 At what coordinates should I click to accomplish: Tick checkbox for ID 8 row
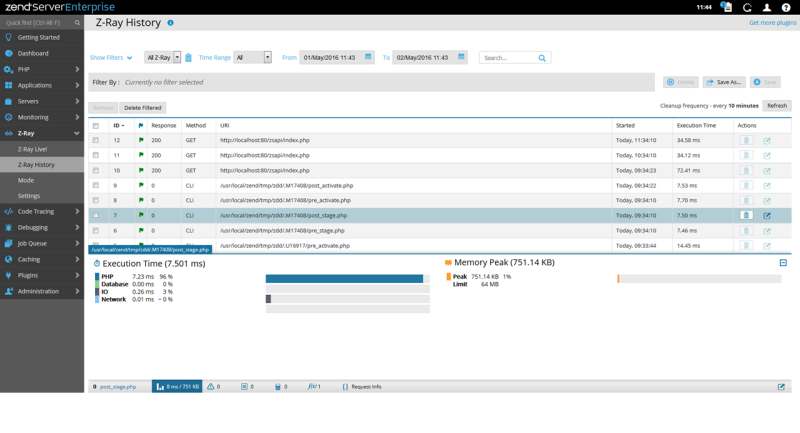click(95, 200)
